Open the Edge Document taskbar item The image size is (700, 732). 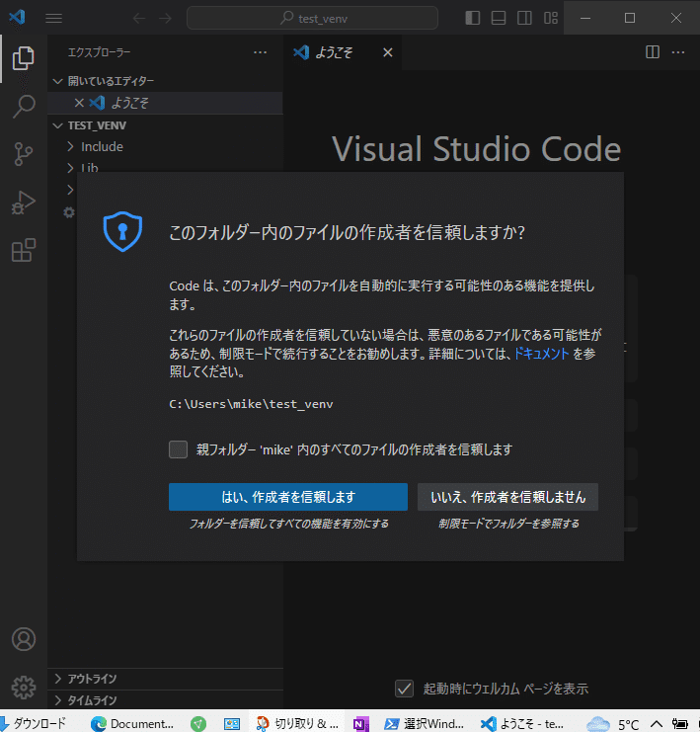(x=132, y=723)
